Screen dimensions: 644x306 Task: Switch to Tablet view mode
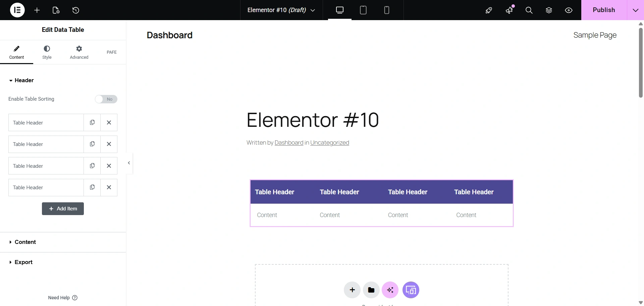pos(363,10)
